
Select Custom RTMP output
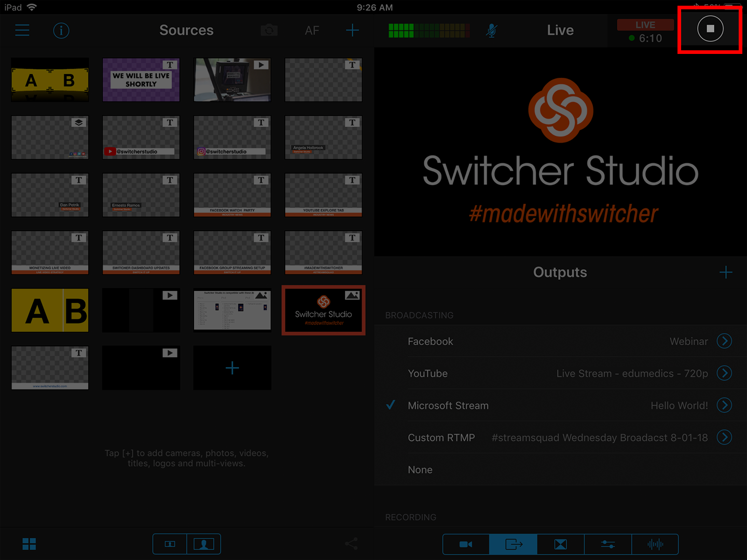(x=560, y=438)
